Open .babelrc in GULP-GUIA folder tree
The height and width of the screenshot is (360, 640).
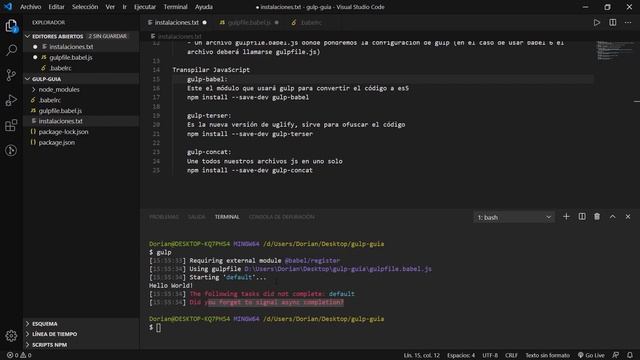coord(81,100)
